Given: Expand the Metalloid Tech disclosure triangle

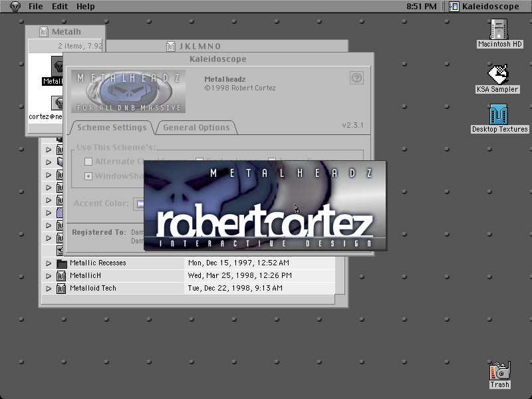Looking at the screenshot, I should (49, 289).
